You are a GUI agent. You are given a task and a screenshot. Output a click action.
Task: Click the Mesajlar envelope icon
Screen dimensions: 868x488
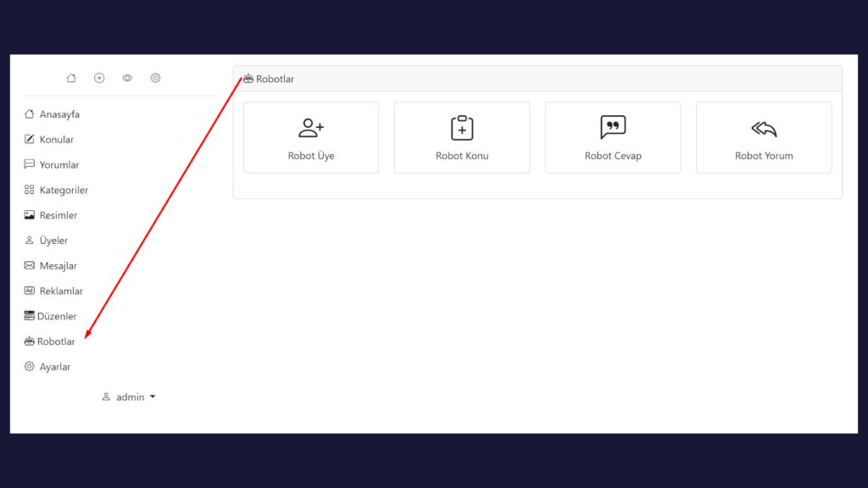click(30, 265)
